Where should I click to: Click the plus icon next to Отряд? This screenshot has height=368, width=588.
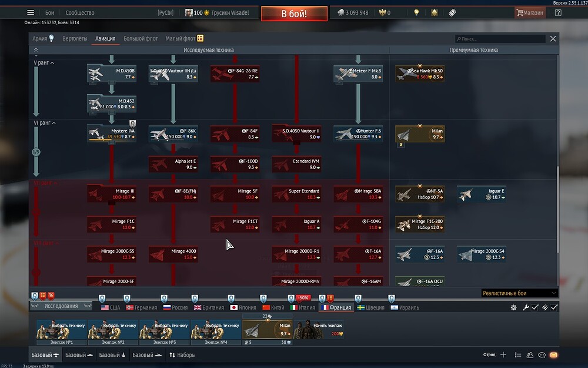point(503,355)
